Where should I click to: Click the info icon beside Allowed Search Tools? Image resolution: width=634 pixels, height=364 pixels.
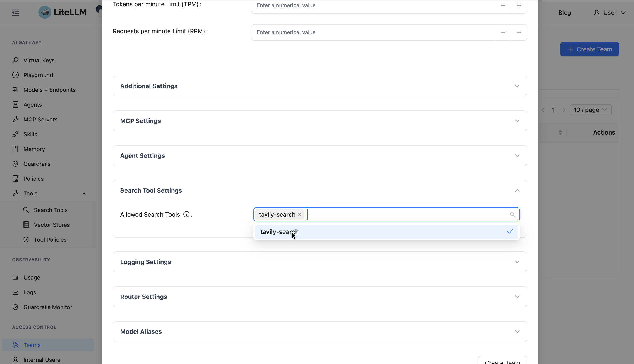tap(186, 214)
